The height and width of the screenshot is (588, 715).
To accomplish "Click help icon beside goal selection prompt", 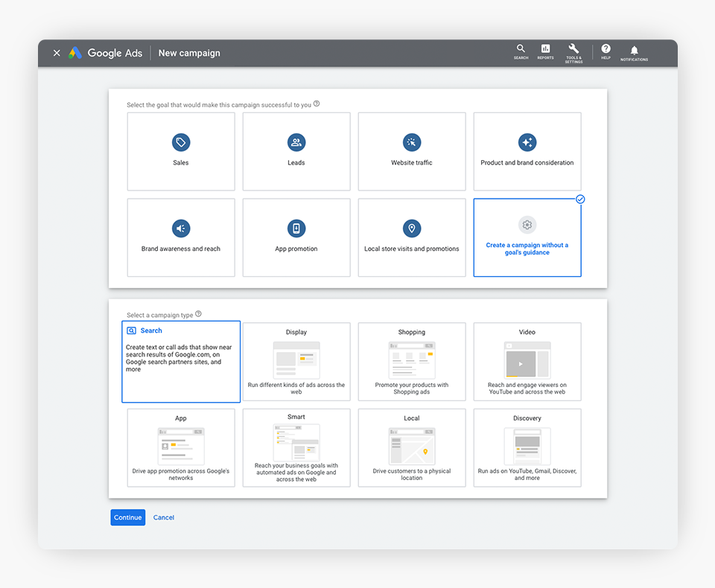I will (x=317, y=104).
